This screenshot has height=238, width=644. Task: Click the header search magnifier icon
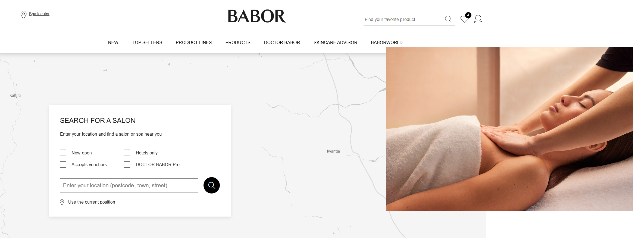pos(448,19)
